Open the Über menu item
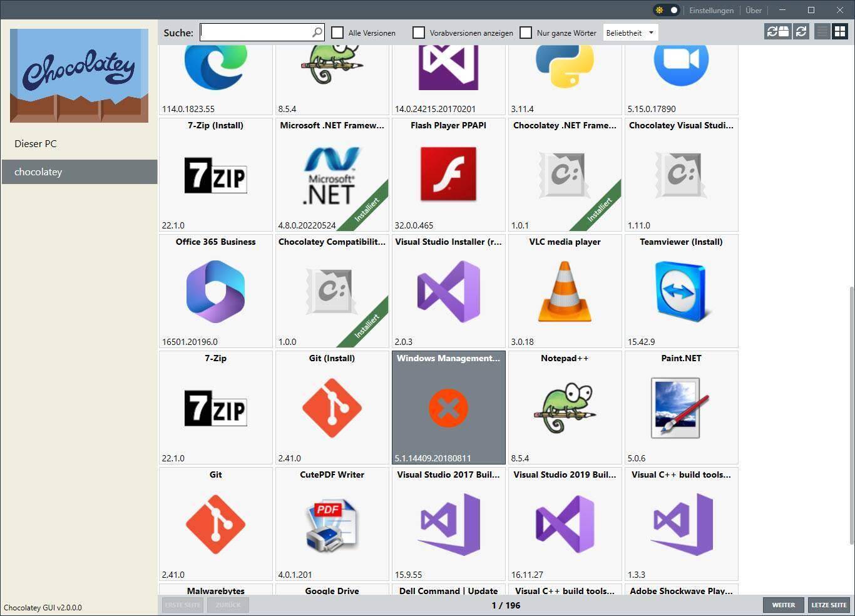 click(753, 10)
